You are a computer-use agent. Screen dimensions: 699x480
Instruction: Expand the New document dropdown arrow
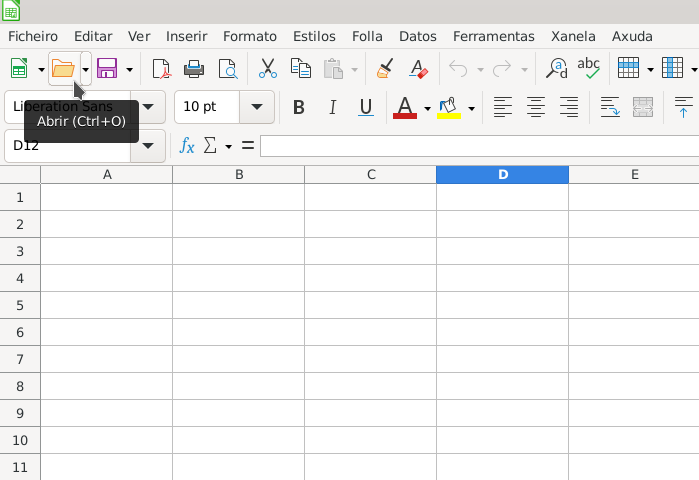pos(41,70)
